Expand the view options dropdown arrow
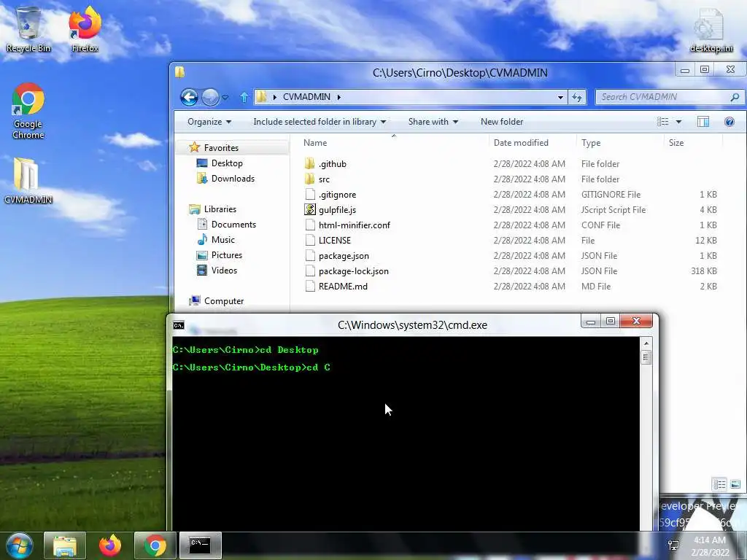The image size is (747, 560). [x=678, y=122]
